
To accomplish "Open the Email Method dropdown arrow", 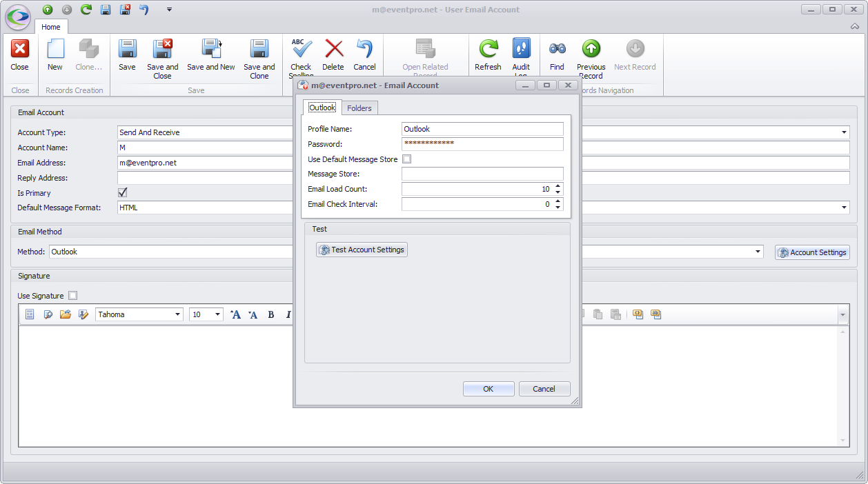I will pyautogui.click(x=758, y=252).
